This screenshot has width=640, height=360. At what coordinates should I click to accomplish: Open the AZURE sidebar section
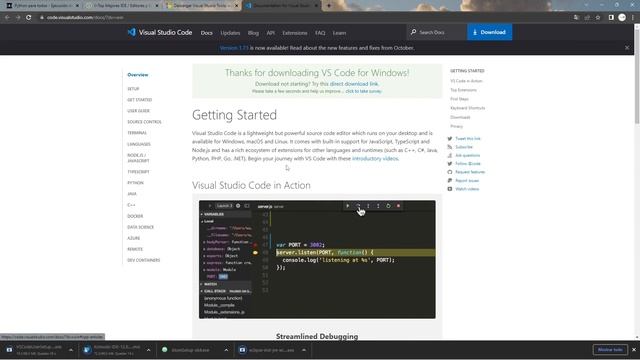pyautogui.click(x=133, y=238)
